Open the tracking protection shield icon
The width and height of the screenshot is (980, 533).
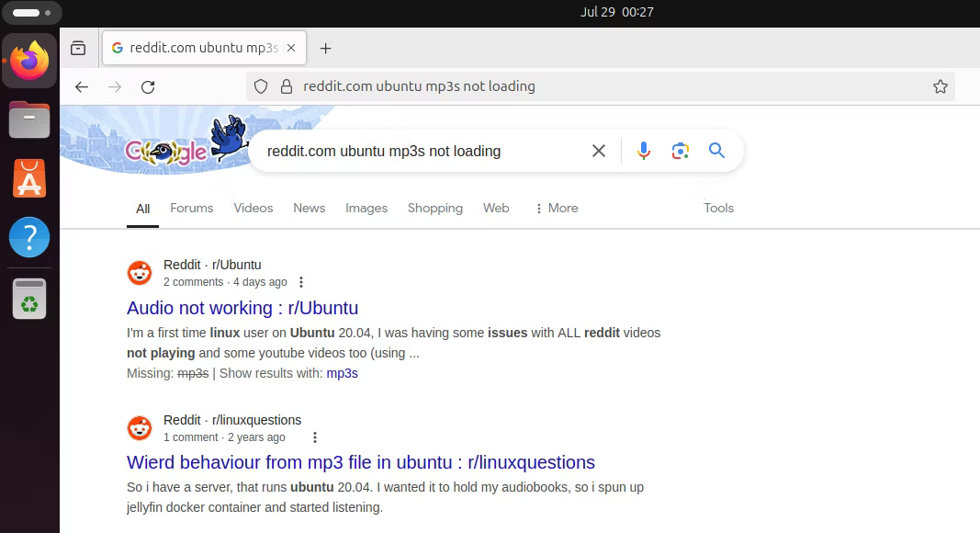click(x=260, y=85)
